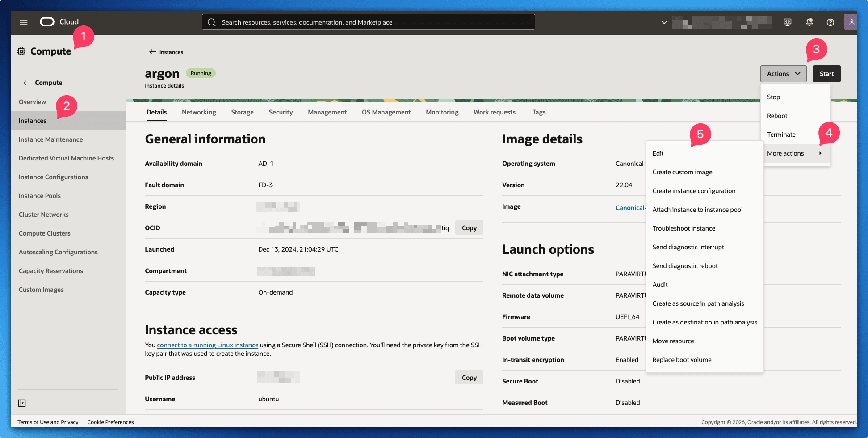Open Dedicated Virtual Machine Hosts
Screen dimensions: 868x438
[68, 158]
